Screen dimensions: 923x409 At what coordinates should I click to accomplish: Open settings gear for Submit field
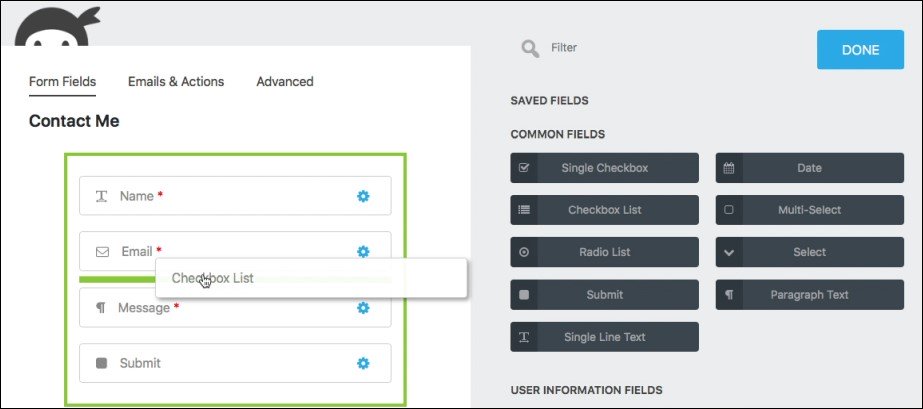click(363, 363)
